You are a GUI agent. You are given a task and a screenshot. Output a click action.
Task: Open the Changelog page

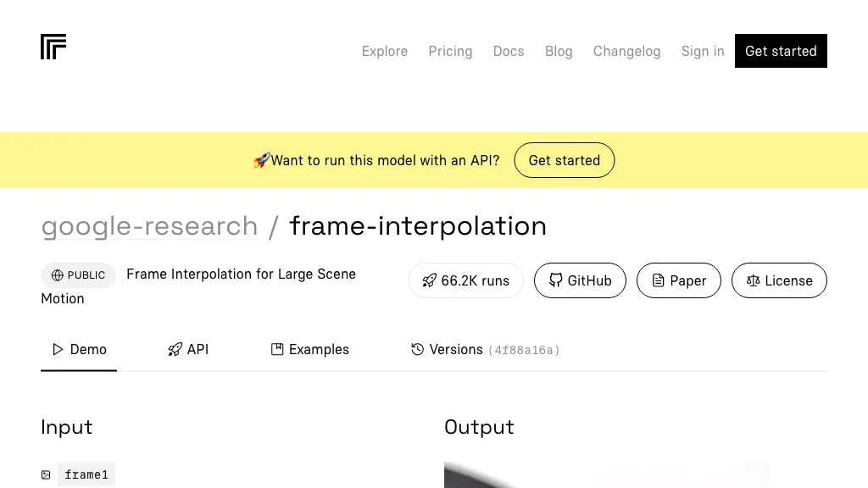pyautogui.click(x=626, y=51)
